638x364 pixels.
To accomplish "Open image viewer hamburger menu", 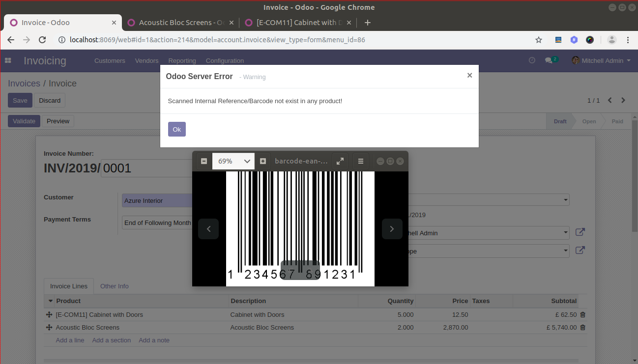I will coord(361,161).
